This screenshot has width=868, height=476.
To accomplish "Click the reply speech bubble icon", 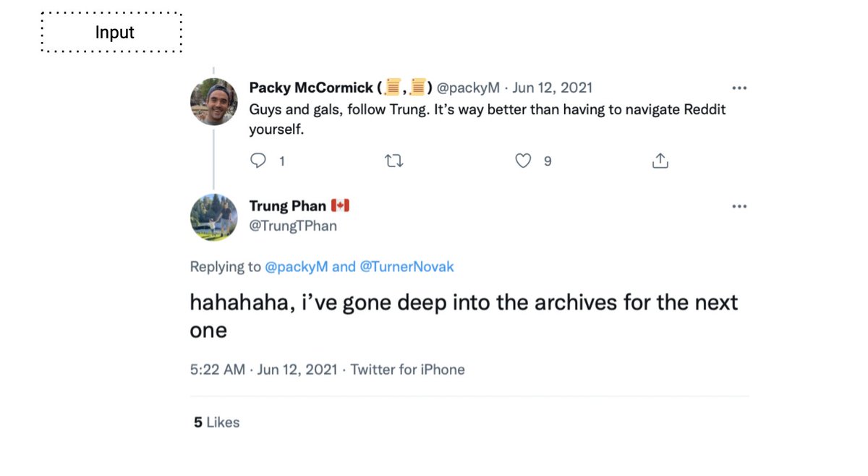I will 258,161.
